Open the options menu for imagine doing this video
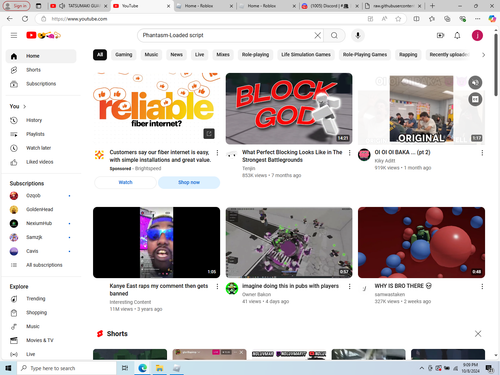500x375 pixels. click(x=349, y=286)
